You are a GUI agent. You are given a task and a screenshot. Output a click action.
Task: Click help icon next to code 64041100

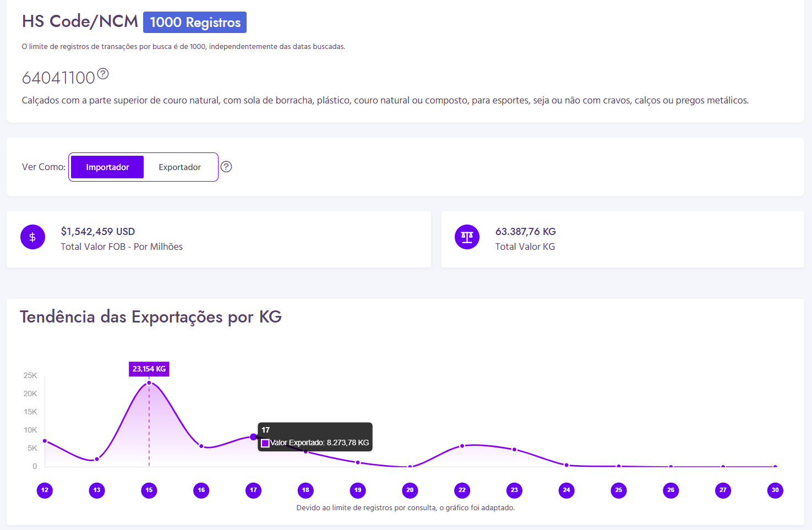(103, 74)
